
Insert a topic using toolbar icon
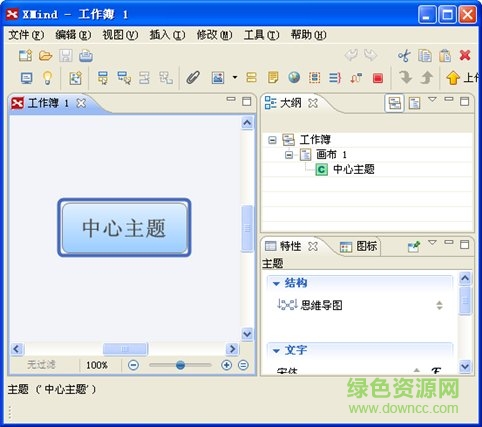coord(103,78)
